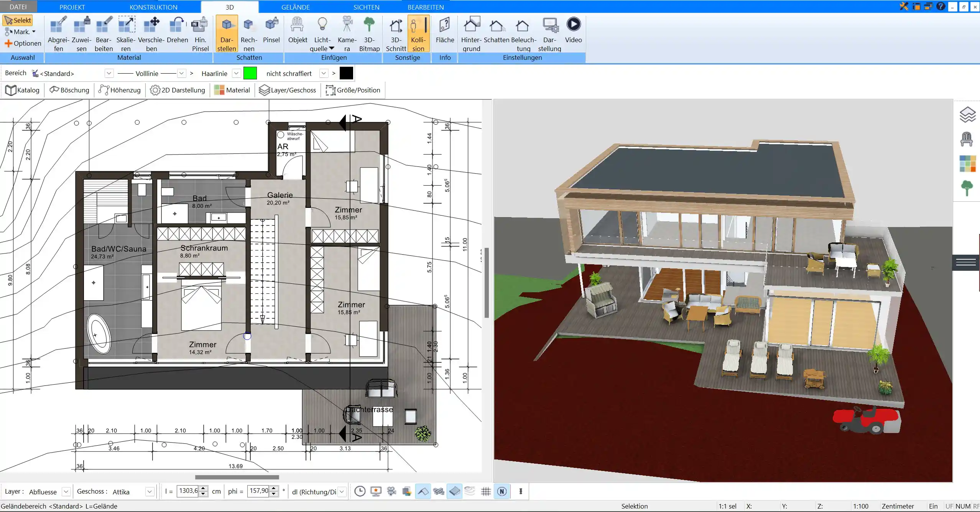The width and height of the screenshot is (980, 512).
Task: Open the material tiles icon in right sidebar
Action: point(967,163)
